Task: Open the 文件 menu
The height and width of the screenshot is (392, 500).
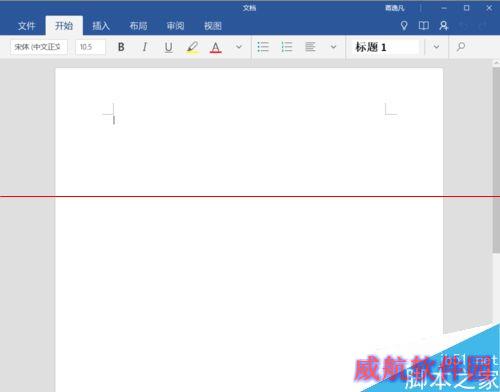Action: (x=26, y=26)
